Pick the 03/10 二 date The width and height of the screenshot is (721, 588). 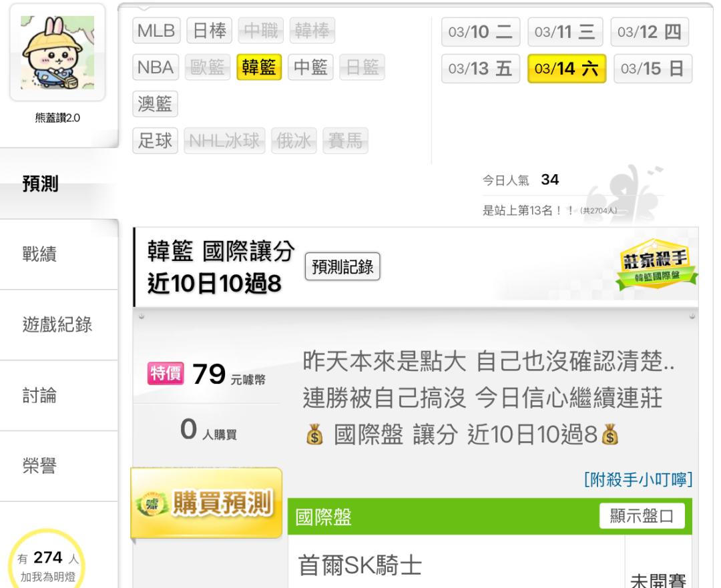481,32
